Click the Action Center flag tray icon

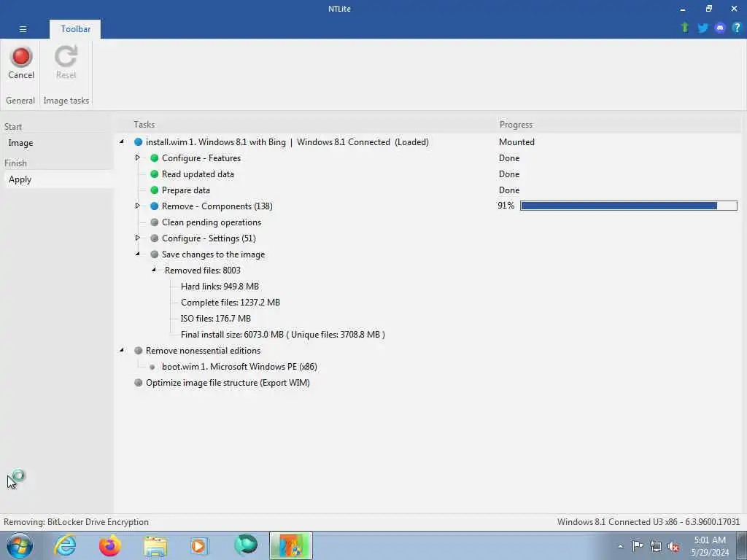click(x=637, y=545)
